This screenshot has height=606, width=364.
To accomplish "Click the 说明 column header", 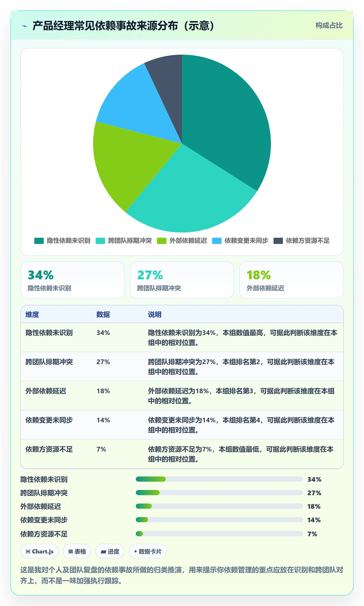I will pyautogui.click(x=155, y=314).
